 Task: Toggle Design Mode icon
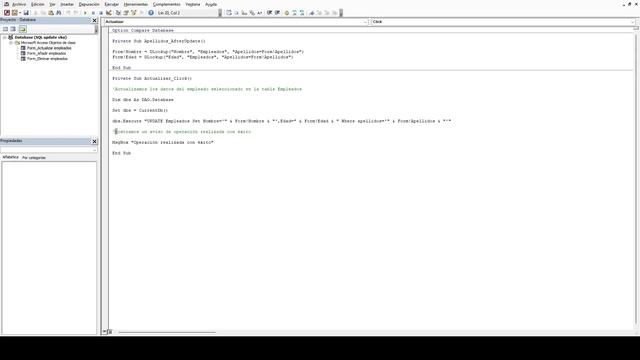click(x=109, y=13)
